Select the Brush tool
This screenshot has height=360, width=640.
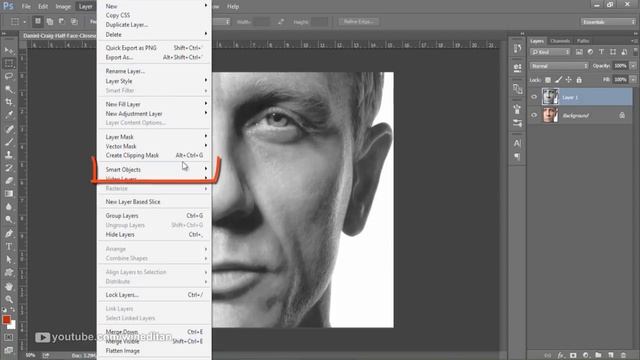(9, 142)
